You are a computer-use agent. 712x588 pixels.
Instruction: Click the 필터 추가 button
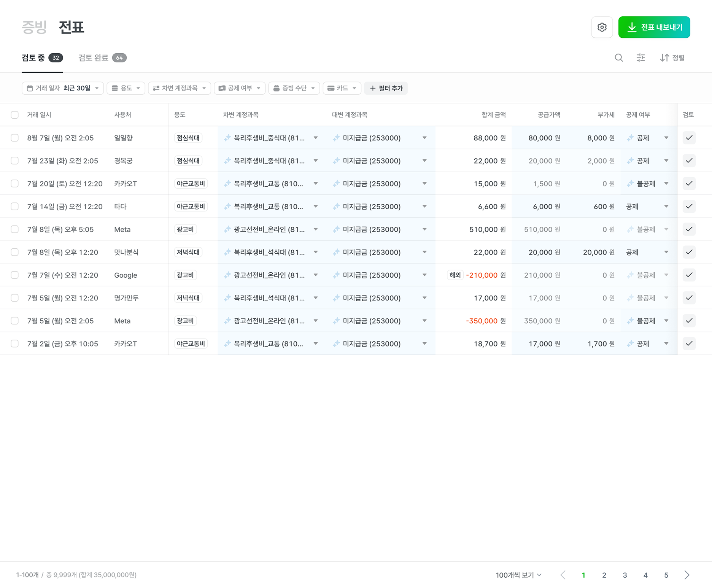coord(386,88)
